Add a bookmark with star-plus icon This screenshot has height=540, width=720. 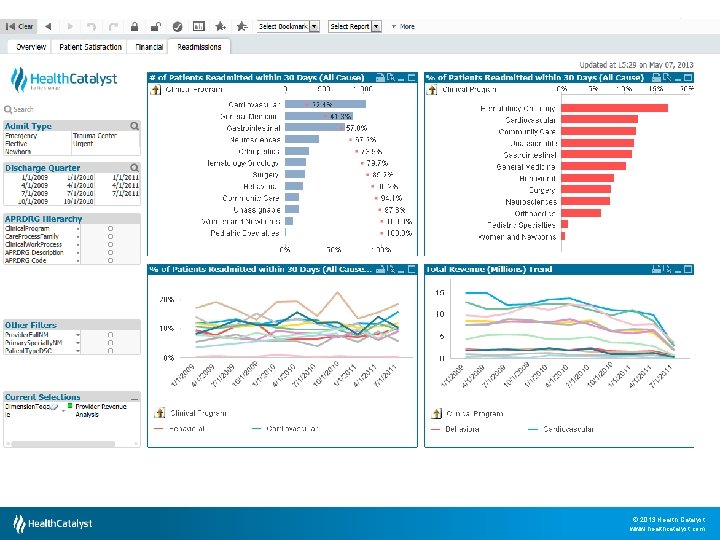(x=220, y=26)
